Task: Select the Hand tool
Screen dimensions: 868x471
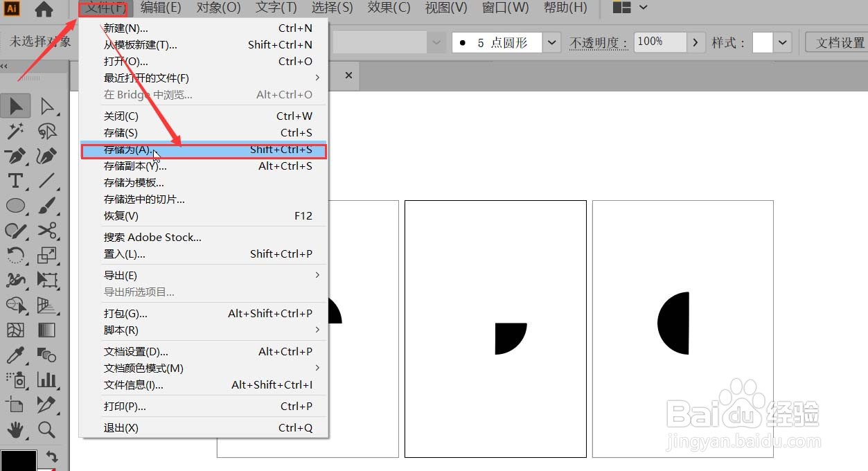Action: pos(16,429)
